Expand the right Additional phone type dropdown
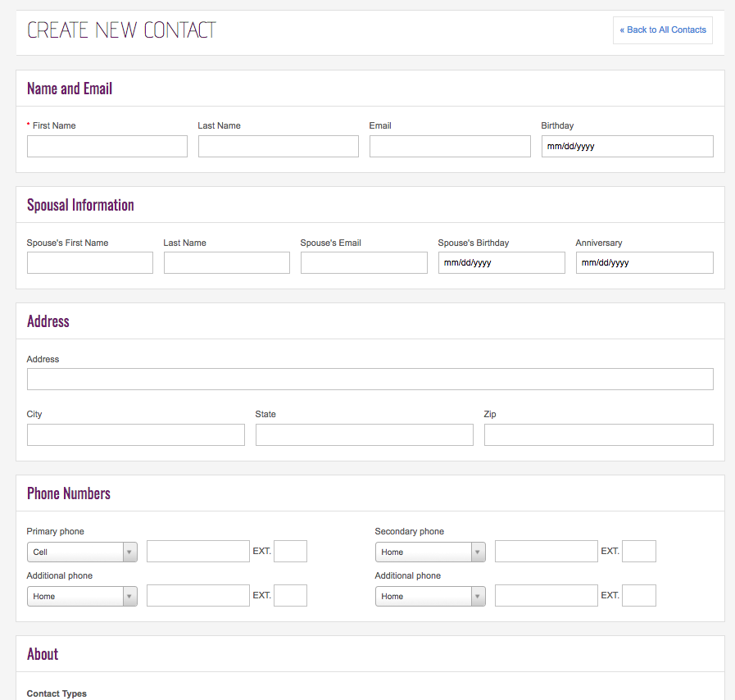The image size is (735, 700). pyautogui.click(x=430, y=597)
